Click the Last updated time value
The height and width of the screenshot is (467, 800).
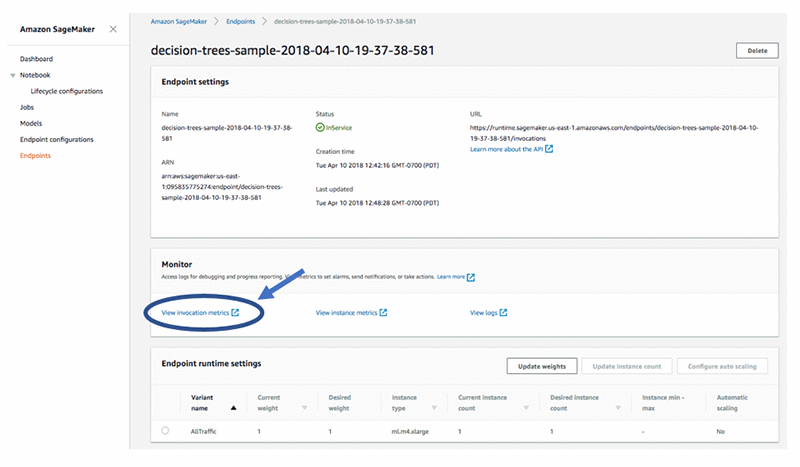point(377,203)
